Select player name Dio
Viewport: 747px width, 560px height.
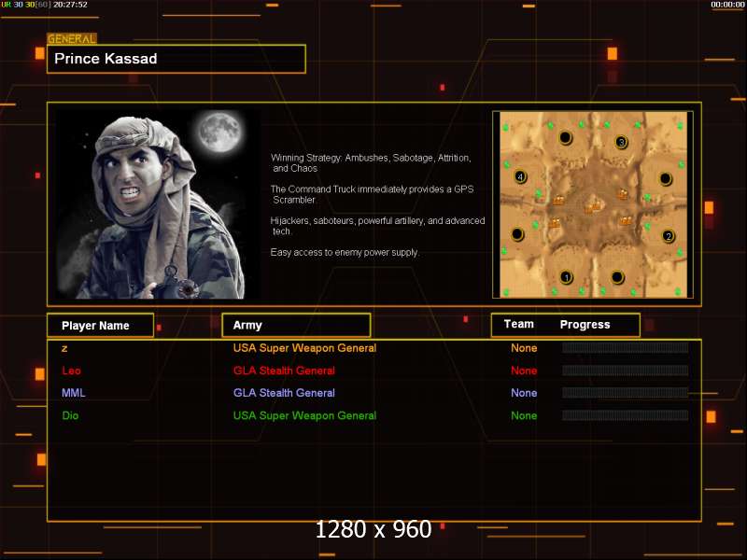(x=70, y=415)
